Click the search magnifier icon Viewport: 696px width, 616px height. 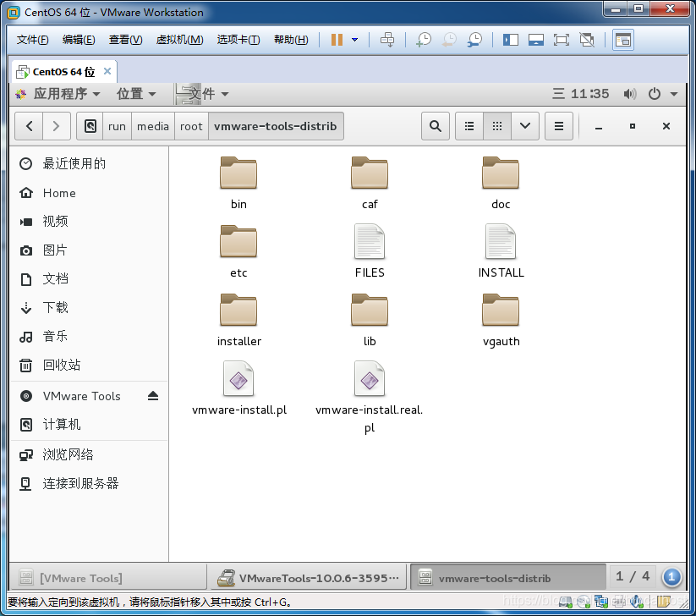point(436,126)
